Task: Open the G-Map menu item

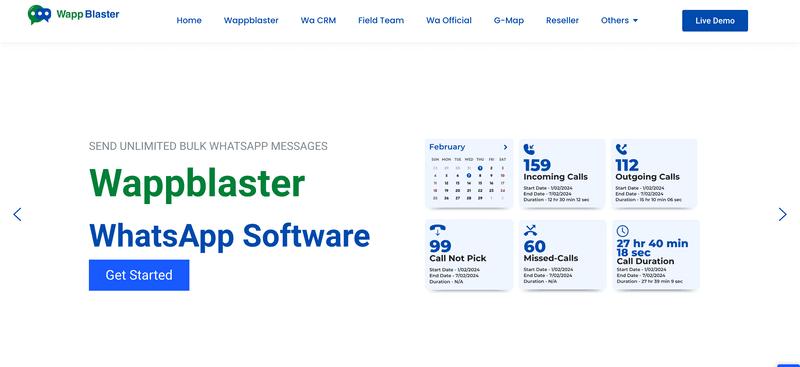Action: pos(509,20)
